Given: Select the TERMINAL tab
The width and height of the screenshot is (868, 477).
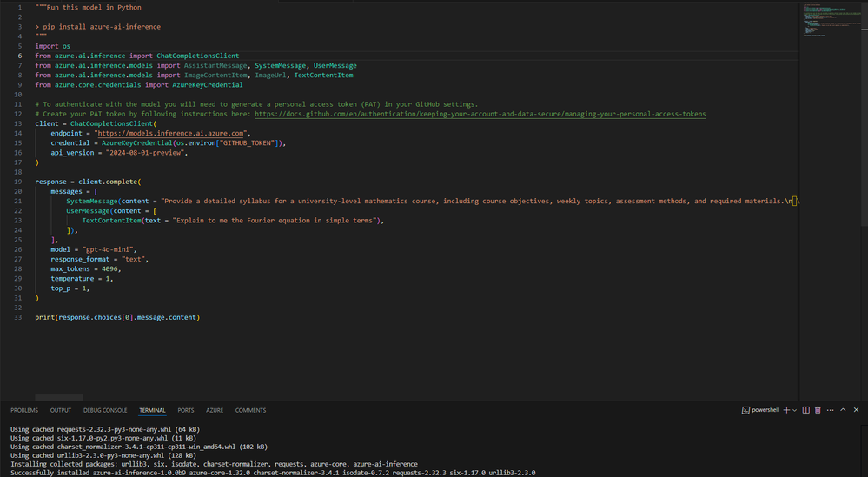Looking at the screenshot, I should coord(152,411).
